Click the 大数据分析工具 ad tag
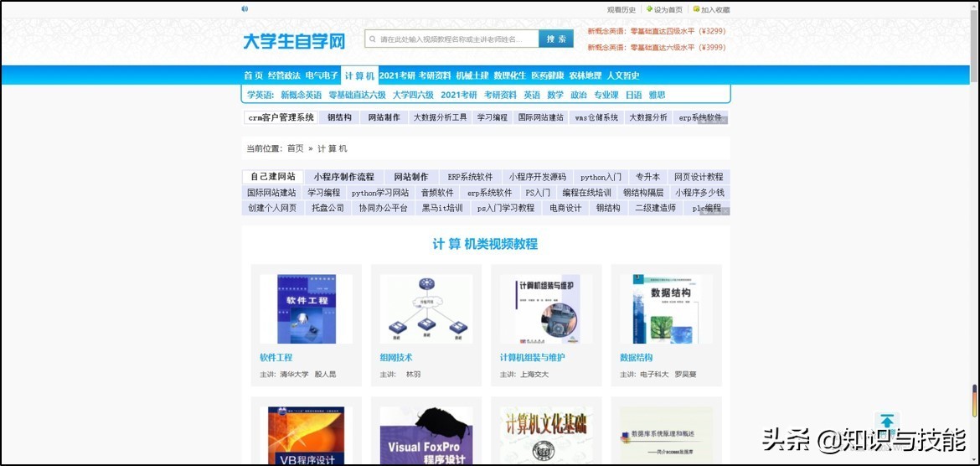 tap(440, 117)
